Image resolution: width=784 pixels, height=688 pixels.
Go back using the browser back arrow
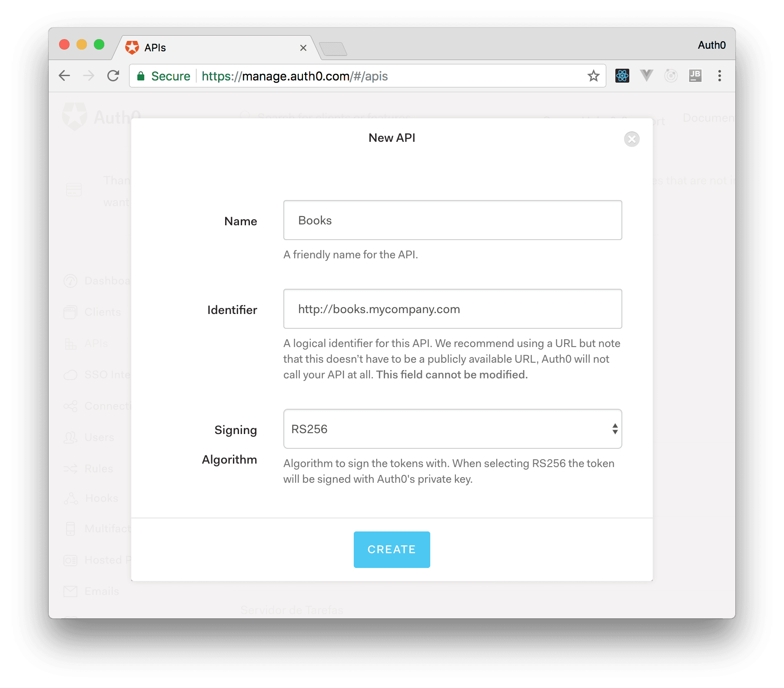(x=64, y=76)
